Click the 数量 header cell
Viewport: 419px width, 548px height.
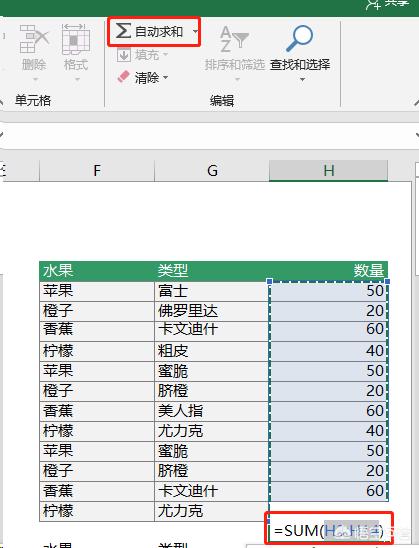coord(328,271)
